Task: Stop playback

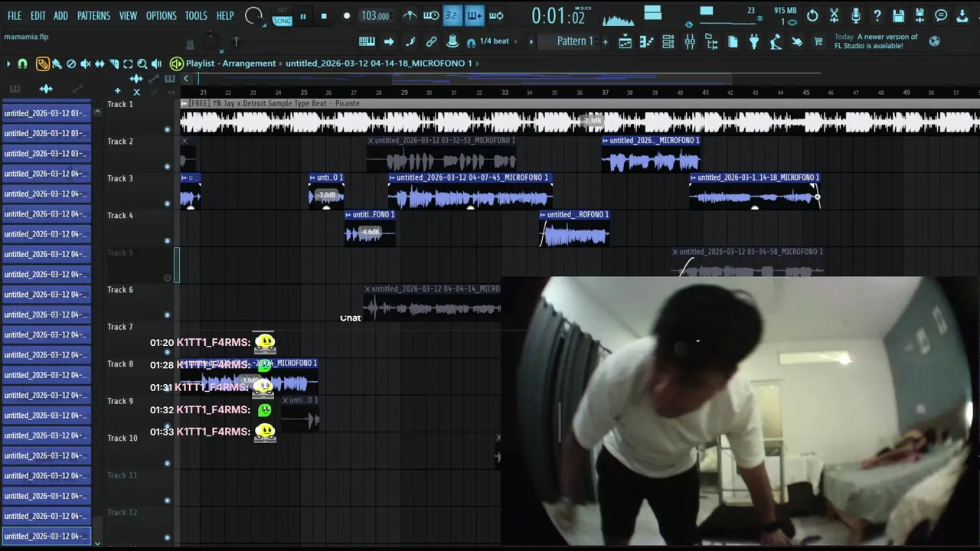Action: point(324,16)
